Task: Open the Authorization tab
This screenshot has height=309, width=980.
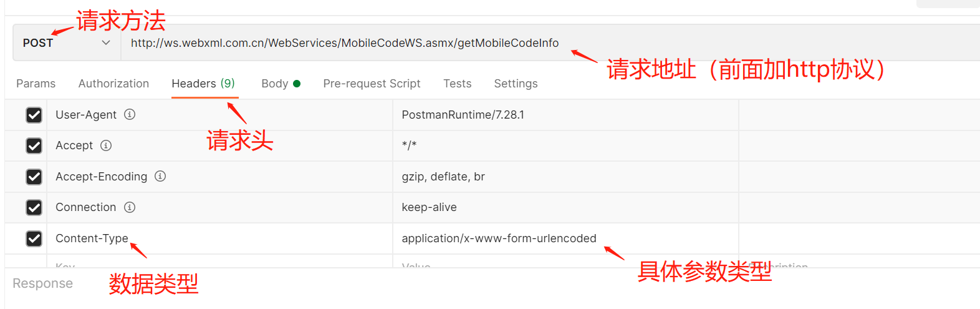Action: (113, 84)
